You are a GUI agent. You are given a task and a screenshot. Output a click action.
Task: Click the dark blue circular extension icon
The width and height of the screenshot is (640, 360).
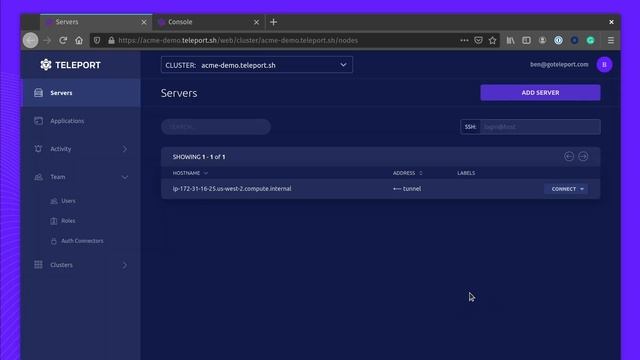pyautogui.click(x=574, y=40)
